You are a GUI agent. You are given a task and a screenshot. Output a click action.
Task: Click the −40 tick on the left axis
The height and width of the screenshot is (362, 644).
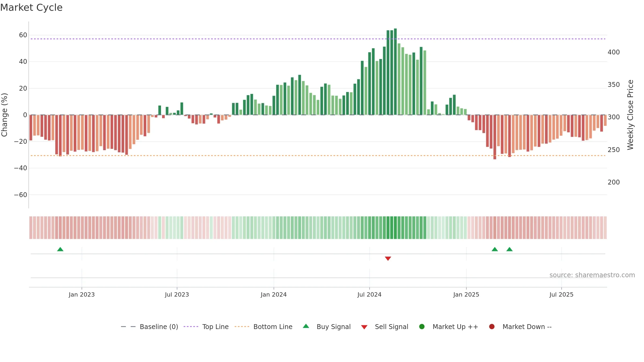[x=21, y=168]
